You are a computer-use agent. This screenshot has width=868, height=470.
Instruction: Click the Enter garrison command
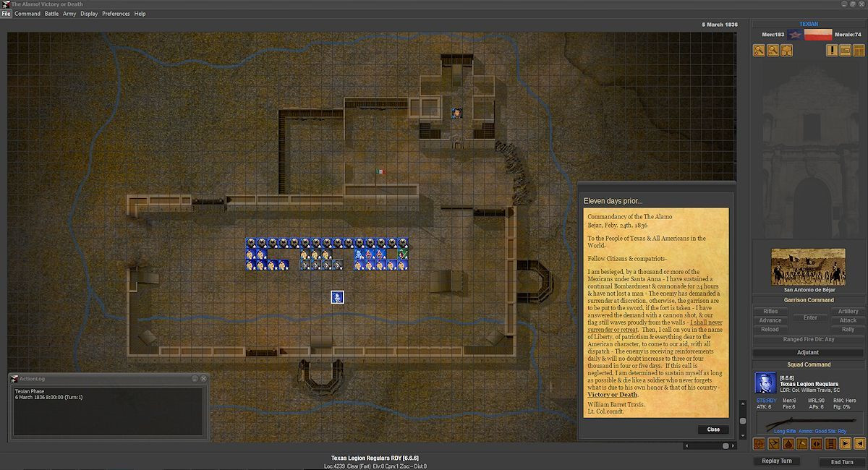(x=810, y=317)
